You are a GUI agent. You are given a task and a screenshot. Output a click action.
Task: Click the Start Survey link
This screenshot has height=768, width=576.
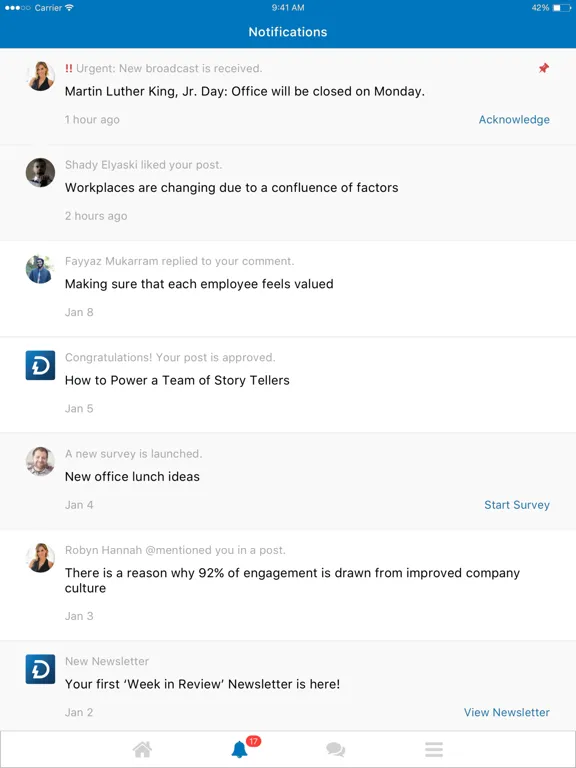pyautogui.click(x=517, y=505)
